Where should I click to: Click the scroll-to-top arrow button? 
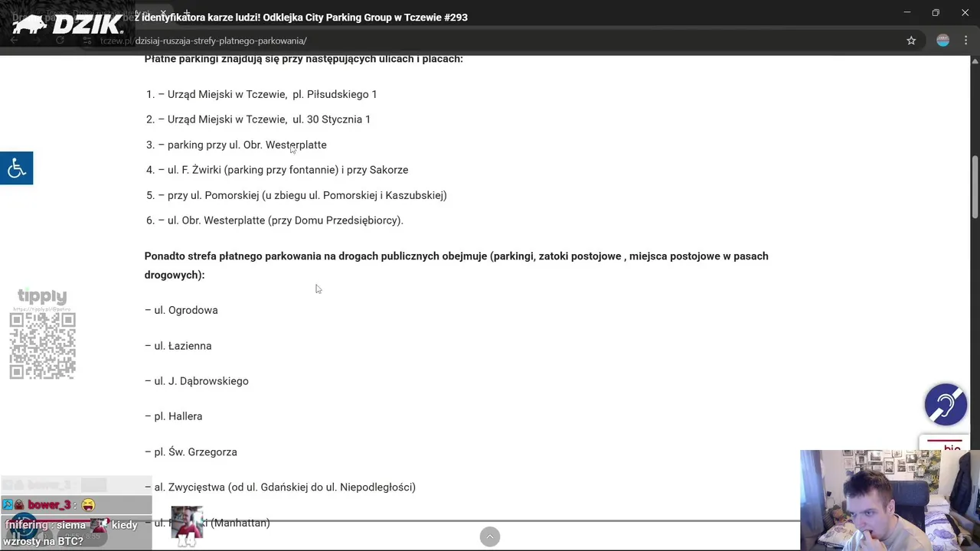click(x=490, y=536)
